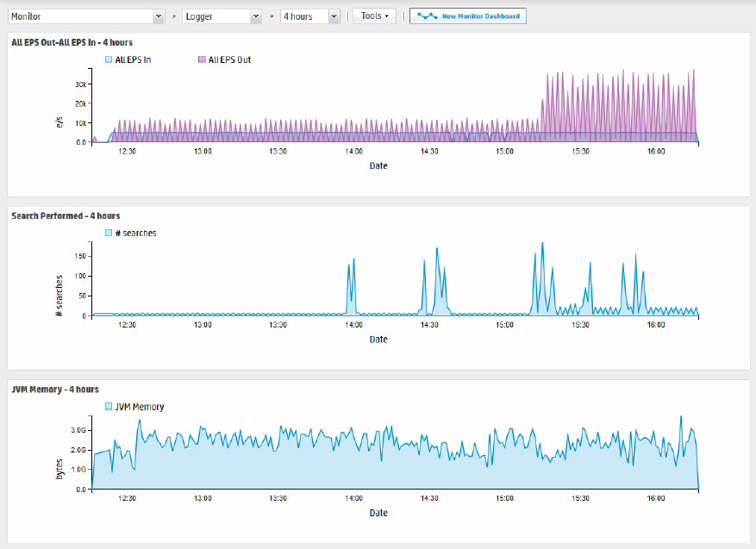756x549 pixels.
Task: Click the 3.0G label on JVM Memory axis
Action: coord(78,430)
